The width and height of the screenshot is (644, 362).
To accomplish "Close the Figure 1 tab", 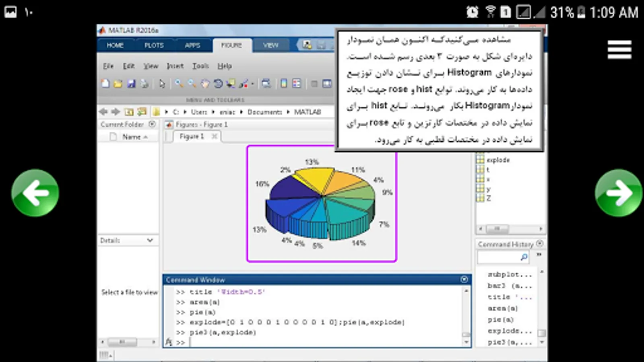I will [x=215, y=136].
